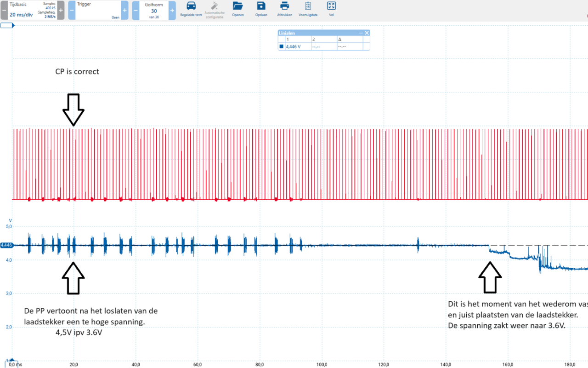Close the Linialen rulers panel
The width and height of the screenshot is (588, 368).
coord(367,33)
